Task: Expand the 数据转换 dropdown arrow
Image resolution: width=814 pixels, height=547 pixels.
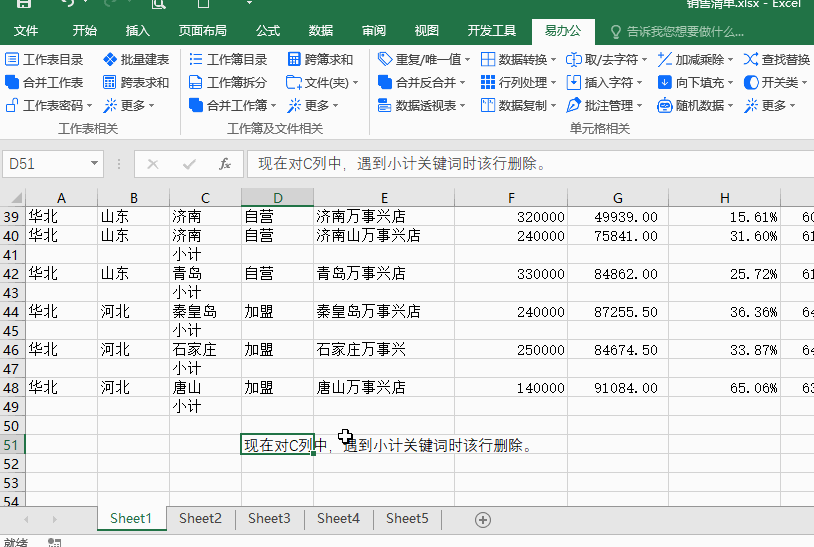Action: click(553, 60)
